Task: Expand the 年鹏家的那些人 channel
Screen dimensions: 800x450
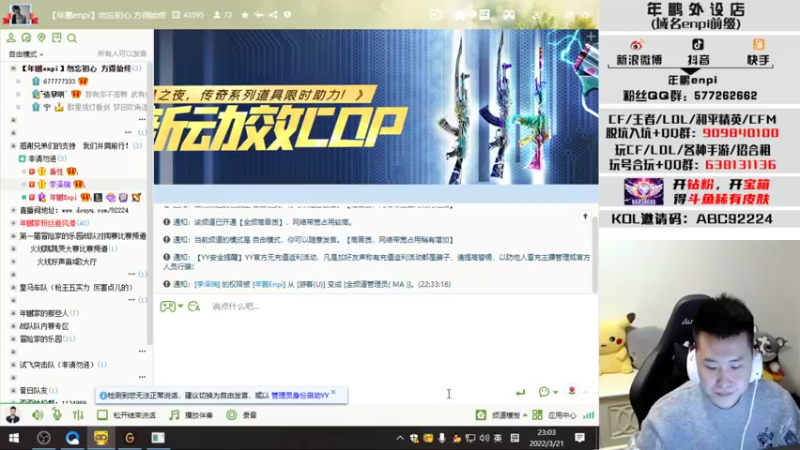Action: [x=13, y=313]
